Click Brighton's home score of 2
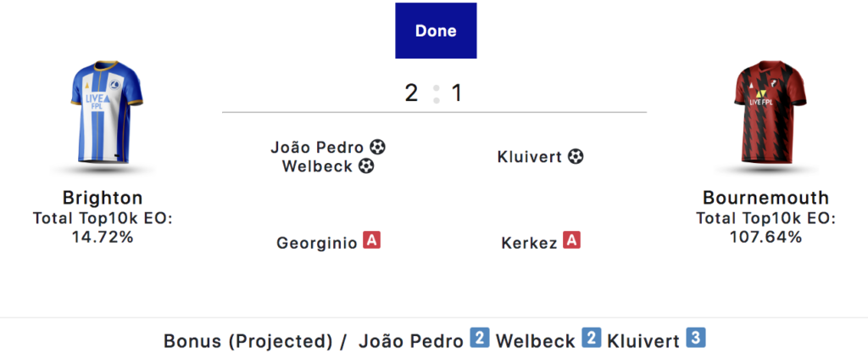The image size is (868, 359). (x=411, y=93)
